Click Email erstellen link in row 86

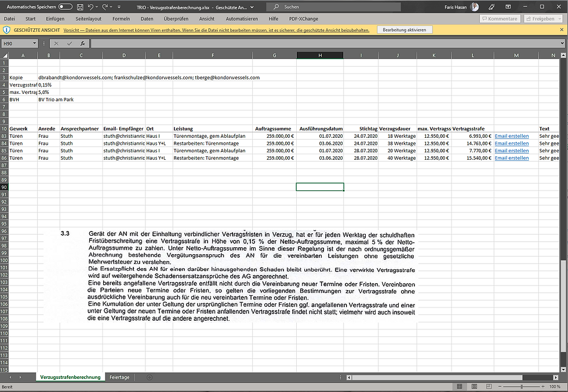point(511,158)
